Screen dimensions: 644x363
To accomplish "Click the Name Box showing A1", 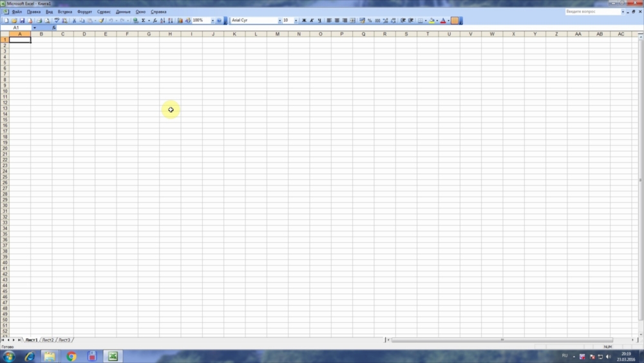I will click(x=16, y=28).
